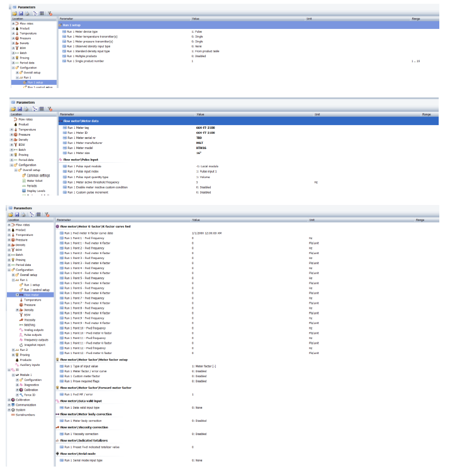The height and width of the screenshot is (476, 450).
Task: Collapse the IO node in the bottom window tree
Action: point(9,370)
